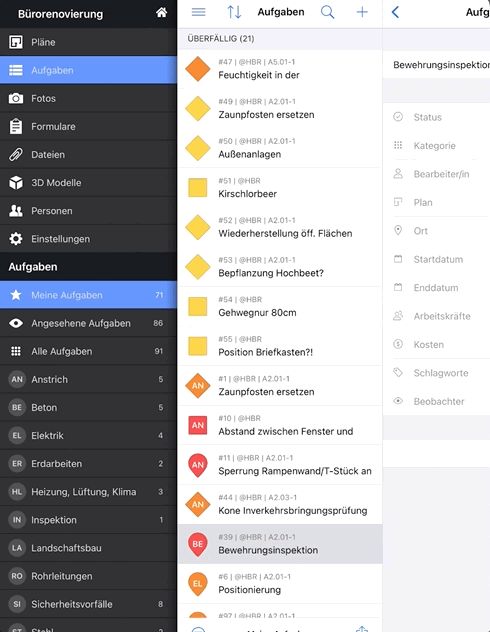Open task #47 Feuchtigkeit in der
This screenshot has width=490, height=632.
pos(280,69)
